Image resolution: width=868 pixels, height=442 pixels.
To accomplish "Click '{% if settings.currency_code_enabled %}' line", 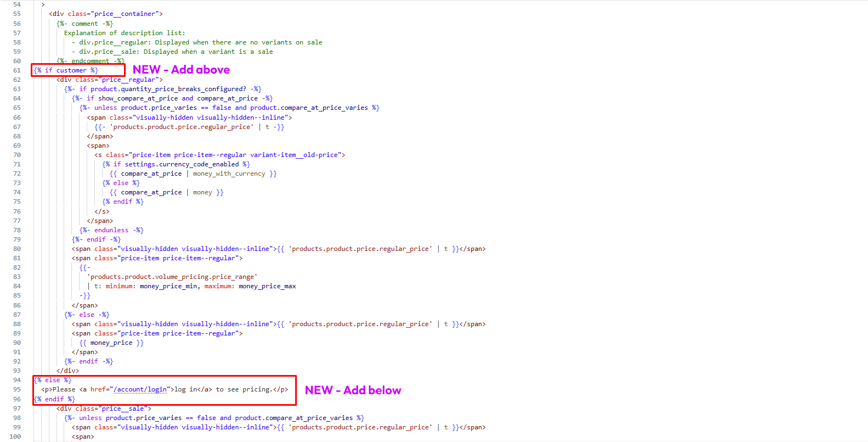I will tap(176, 164).
